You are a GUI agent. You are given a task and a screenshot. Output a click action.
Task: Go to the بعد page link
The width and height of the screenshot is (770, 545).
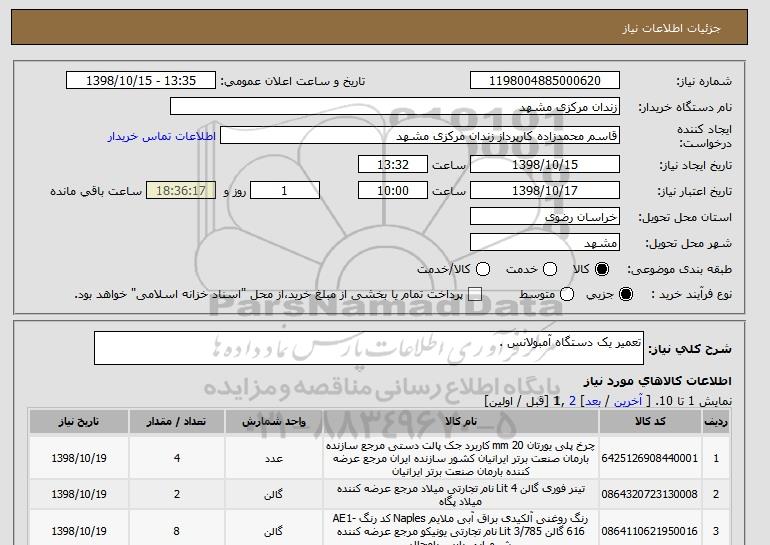pyautogui.click(x=593, y=401)
